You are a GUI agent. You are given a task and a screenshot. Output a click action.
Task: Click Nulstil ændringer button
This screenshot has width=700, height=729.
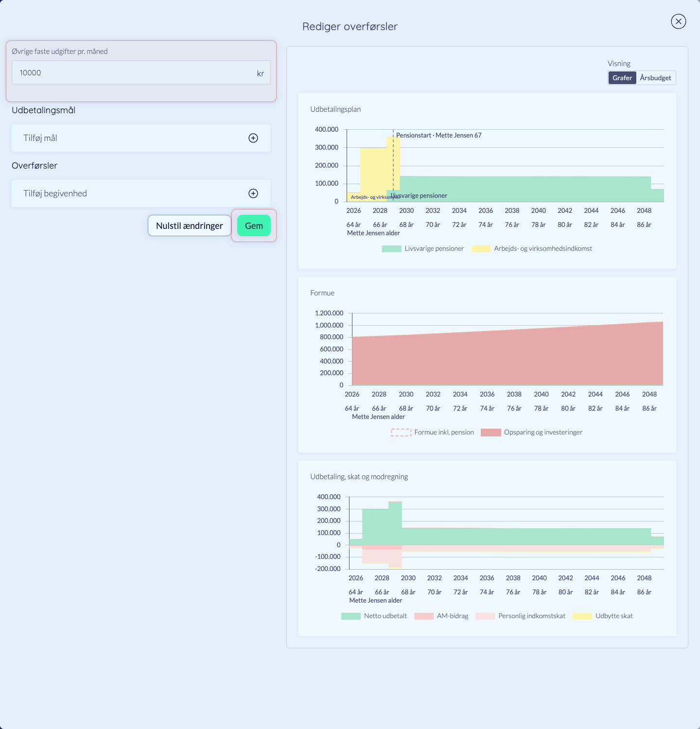click(190, 226)
